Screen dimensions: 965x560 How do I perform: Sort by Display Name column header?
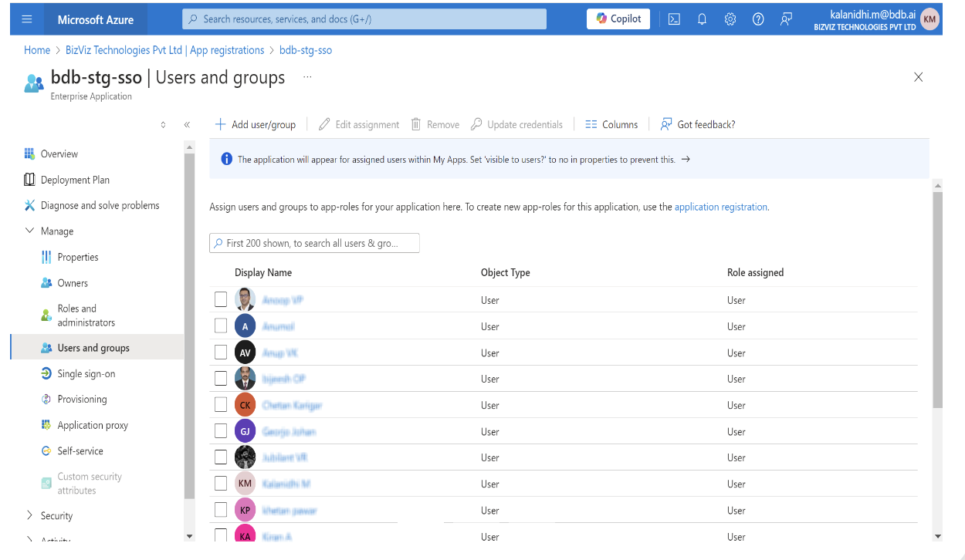tap(263, 272)
